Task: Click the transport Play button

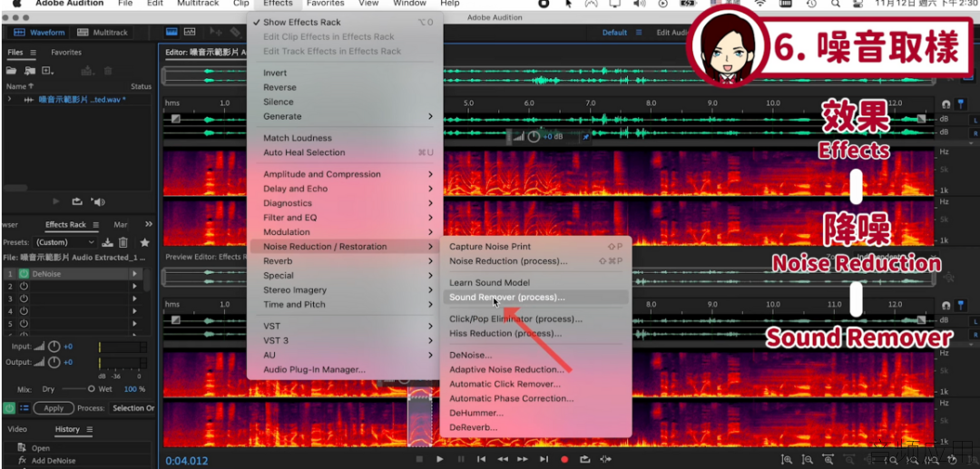Action: tap(440, 459)
